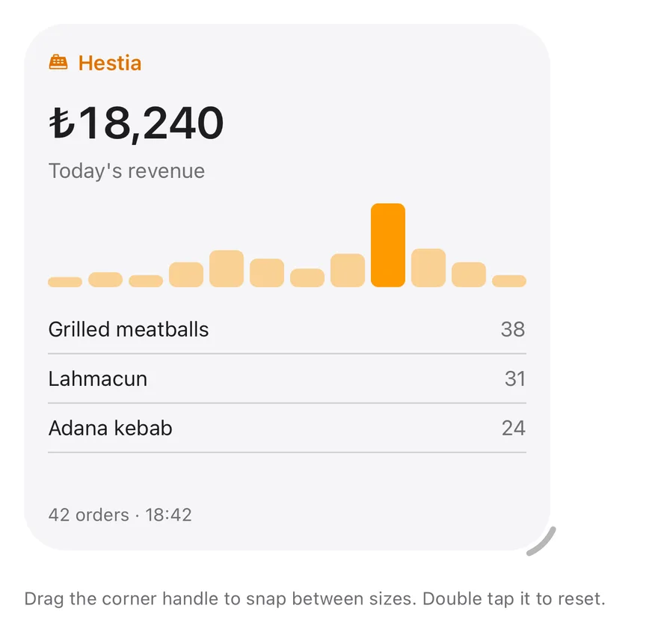Click the ₺18,240 revenue total
The width and height of the screenshot is (658, 644).
coord(136,123)
